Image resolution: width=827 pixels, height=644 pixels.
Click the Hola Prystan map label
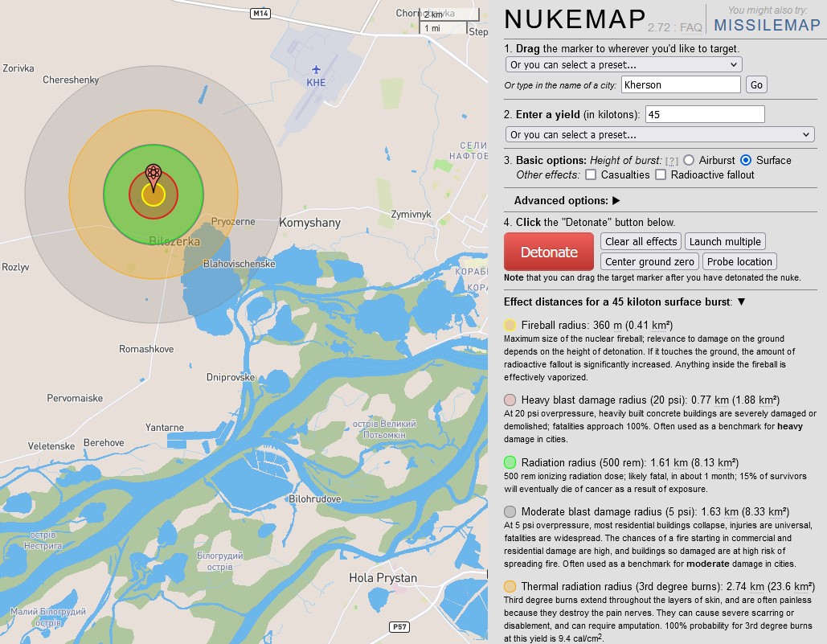[383, 578]
